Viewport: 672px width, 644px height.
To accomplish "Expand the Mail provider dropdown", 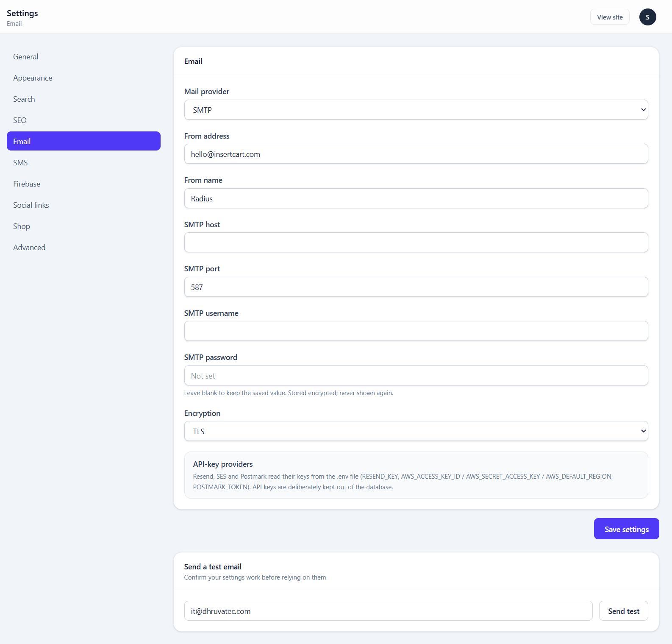I will pyautogui.click(x=416, y=110).
